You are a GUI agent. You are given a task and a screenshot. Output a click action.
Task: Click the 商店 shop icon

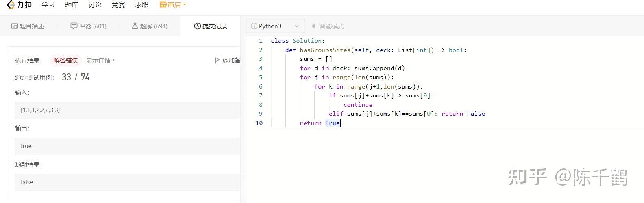(x=163, y=5)
